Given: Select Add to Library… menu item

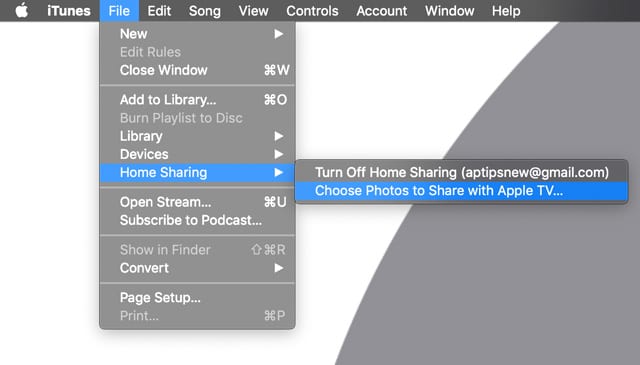Looking at the screenshot, I should tap(198, 100).
